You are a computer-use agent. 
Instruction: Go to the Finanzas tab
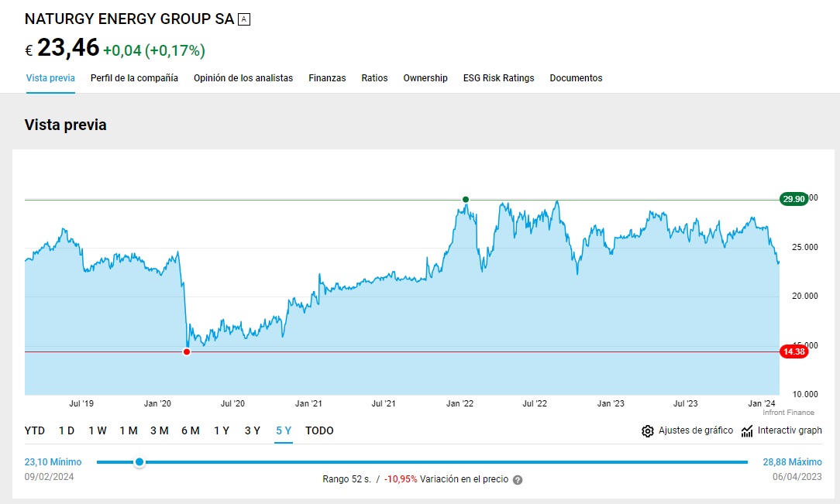point(327,78)
